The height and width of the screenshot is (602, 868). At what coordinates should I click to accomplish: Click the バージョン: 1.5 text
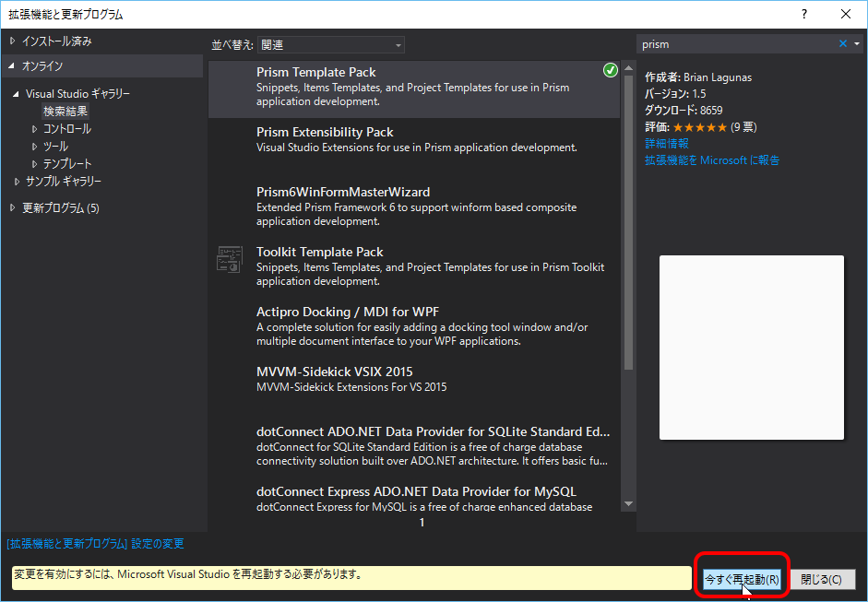click(675, 93)
